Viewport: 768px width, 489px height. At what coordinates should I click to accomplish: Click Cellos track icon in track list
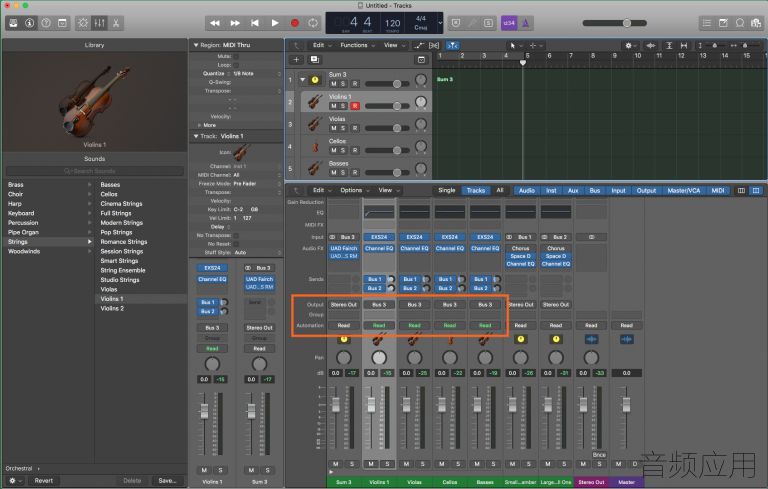click(x=315, y=147)
